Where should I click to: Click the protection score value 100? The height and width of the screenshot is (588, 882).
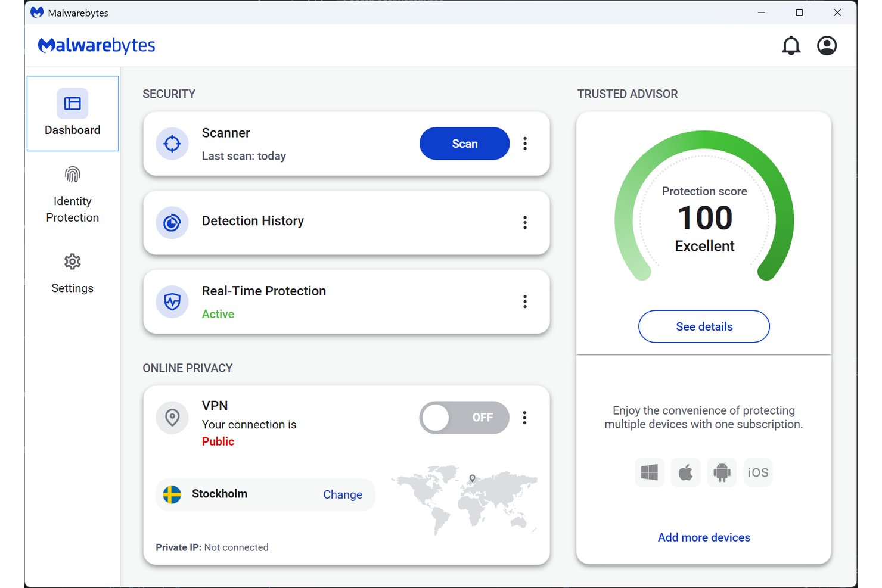[704, 217]
